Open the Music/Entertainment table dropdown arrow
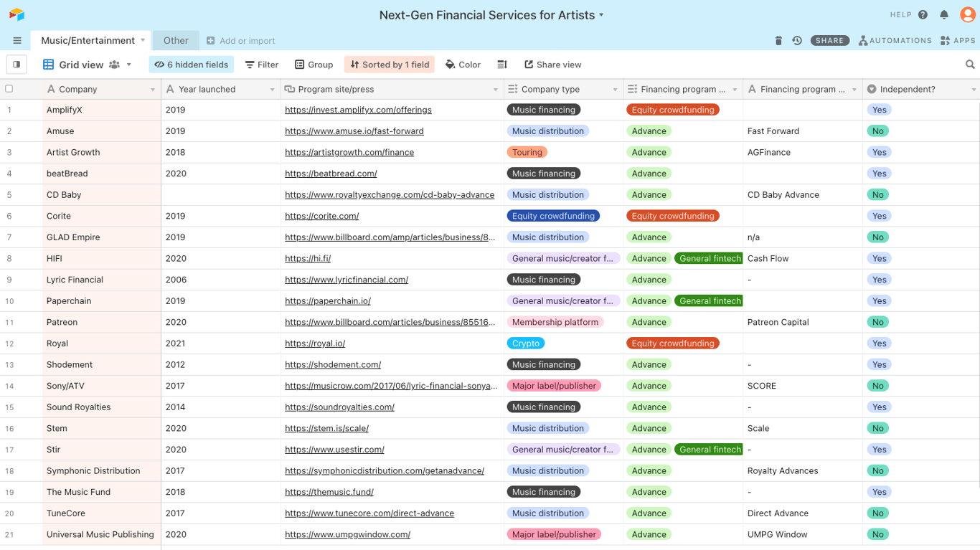The height and width of the screenshot is (550, 980). tap(143, 40)
